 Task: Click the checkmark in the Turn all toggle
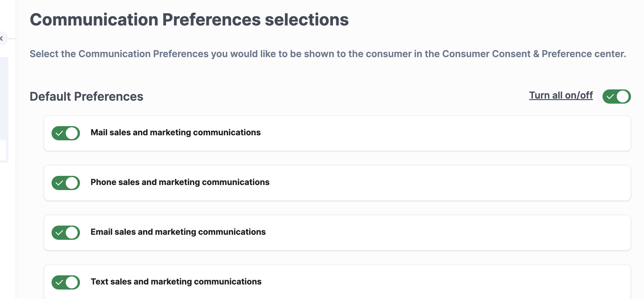[610, 97]
